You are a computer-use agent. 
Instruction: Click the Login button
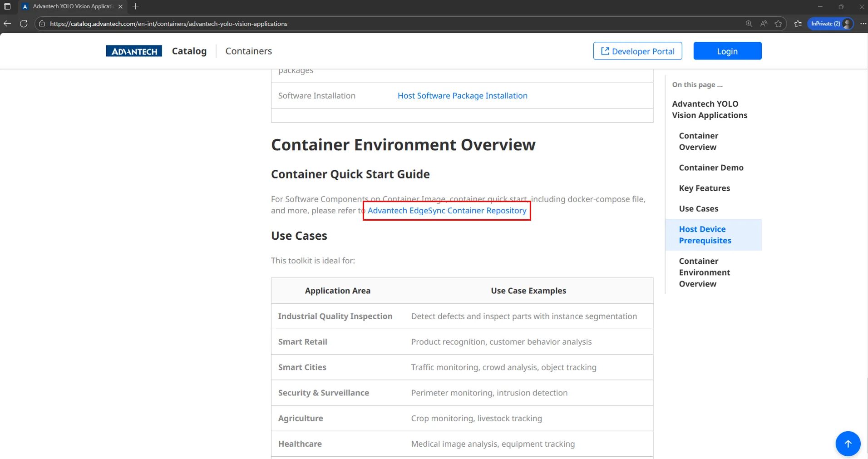[727, 51]
